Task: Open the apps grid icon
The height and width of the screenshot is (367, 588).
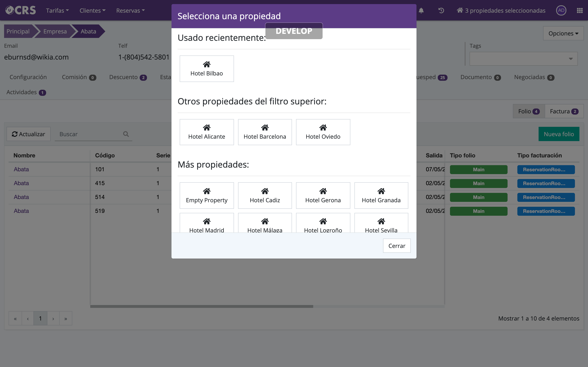Action: coord(579,11)
